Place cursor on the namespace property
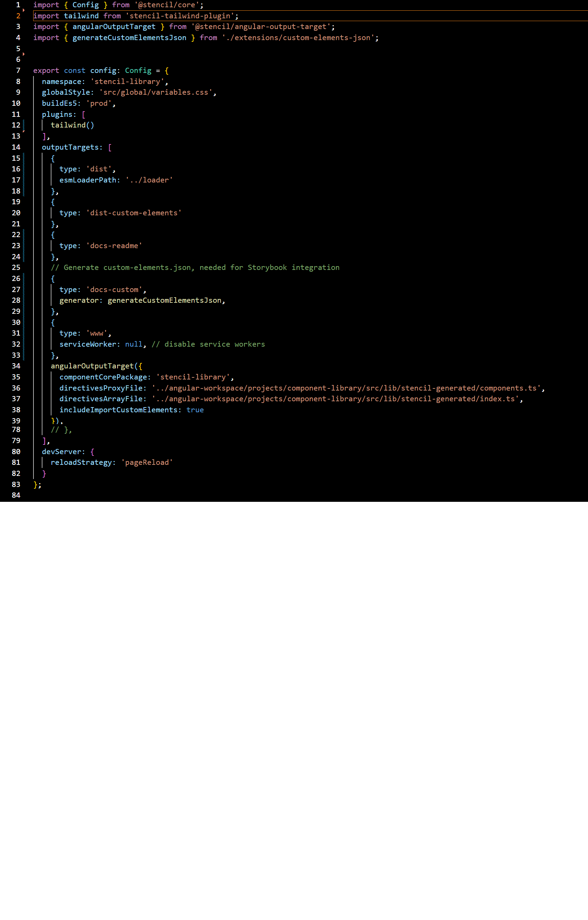The height and width of the screenshot is (920, 588). pyautogui.click(x=62, y=82)
